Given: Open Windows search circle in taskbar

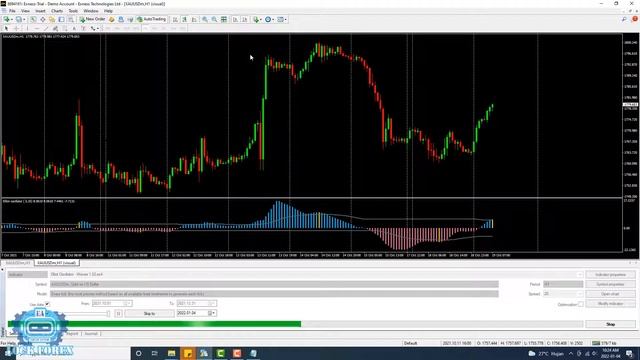Looking at the screenshot, I should pyautogui.click(x=139, y=353).
